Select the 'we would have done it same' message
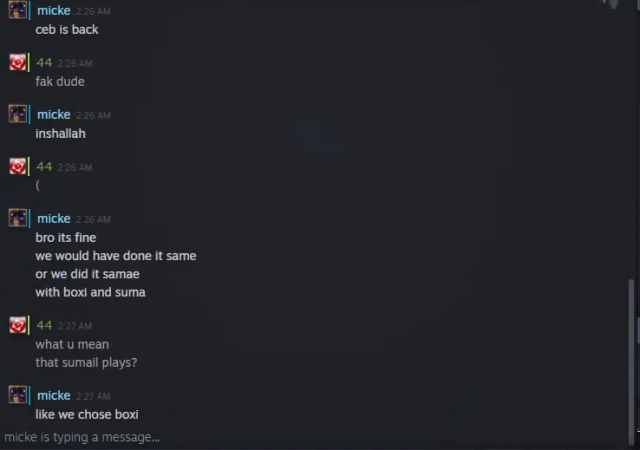Screen dimensions: 640x450 116,256
